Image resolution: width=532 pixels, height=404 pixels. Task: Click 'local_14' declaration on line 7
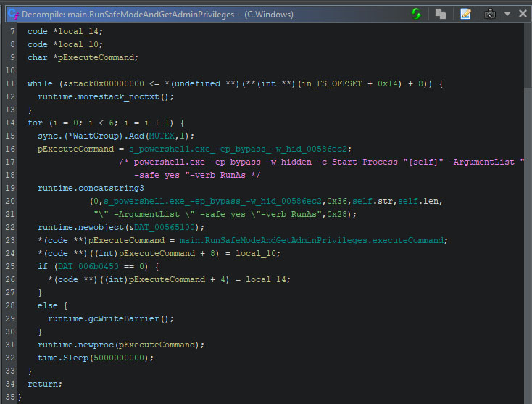[x=78, y=32]
